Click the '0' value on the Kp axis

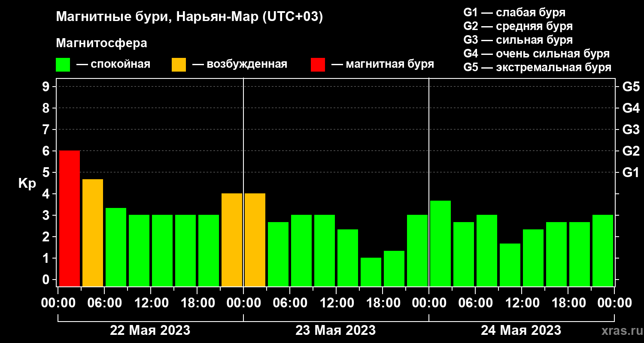[x=46, y=280]
